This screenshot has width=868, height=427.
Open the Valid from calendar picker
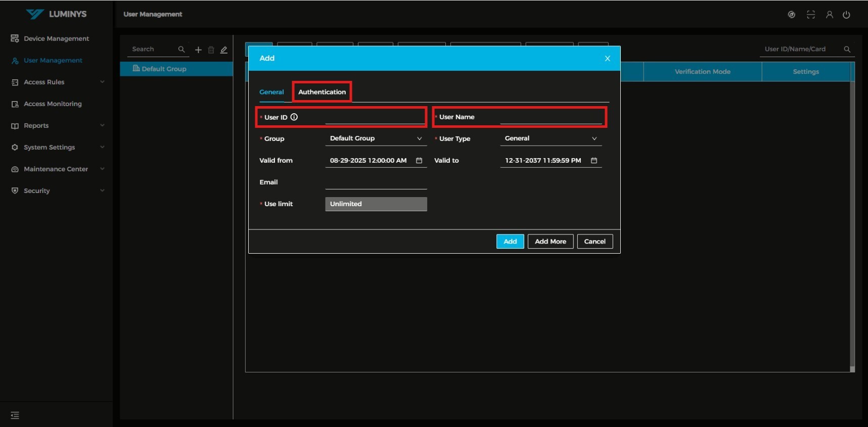(x=419, y=160)
